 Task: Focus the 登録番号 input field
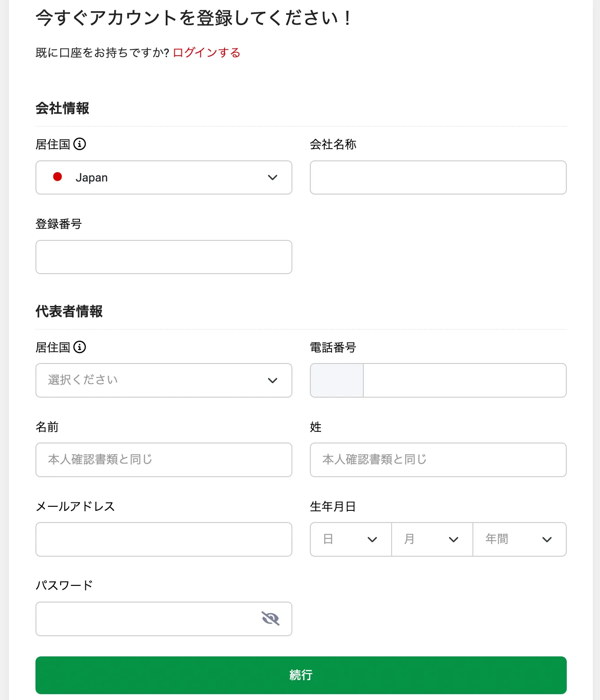pyautogui.click(x=164, y=257)
